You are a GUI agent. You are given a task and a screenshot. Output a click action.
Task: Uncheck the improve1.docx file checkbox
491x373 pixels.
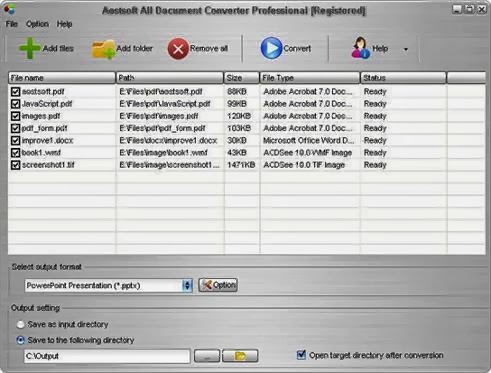(15, 140)
